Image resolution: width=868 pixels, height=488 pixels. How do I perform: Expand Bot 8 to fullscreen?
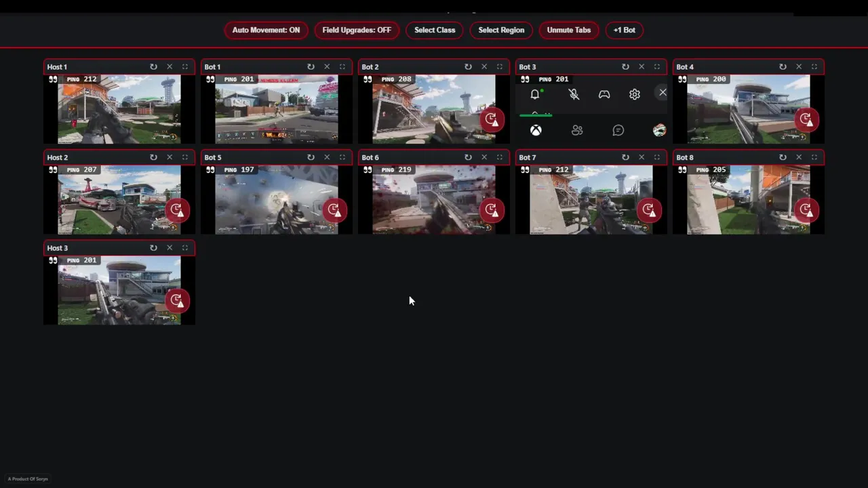pos(814,157)
